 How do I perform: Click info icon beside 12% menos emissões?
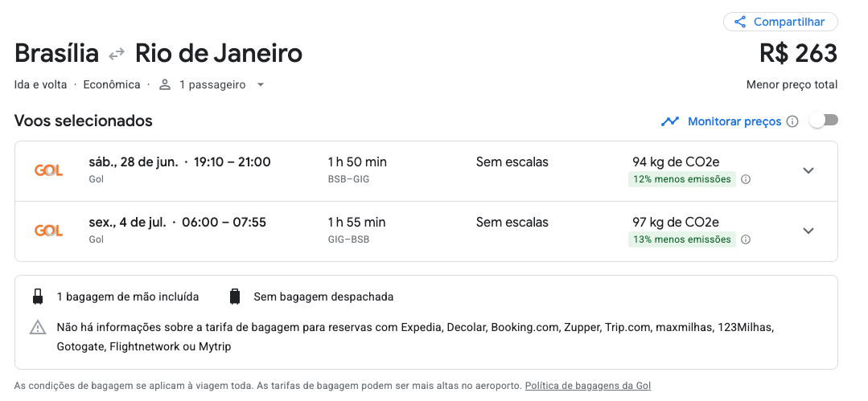click(746, 179)
